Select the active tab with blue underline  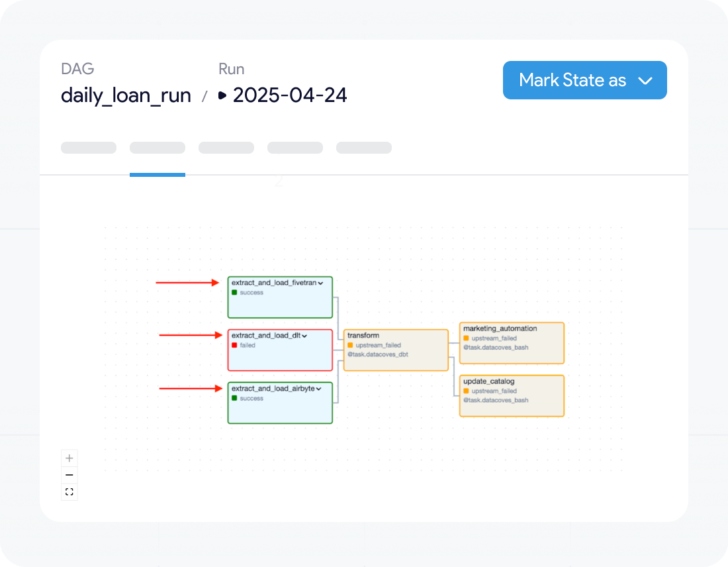[x=158, y=148]
